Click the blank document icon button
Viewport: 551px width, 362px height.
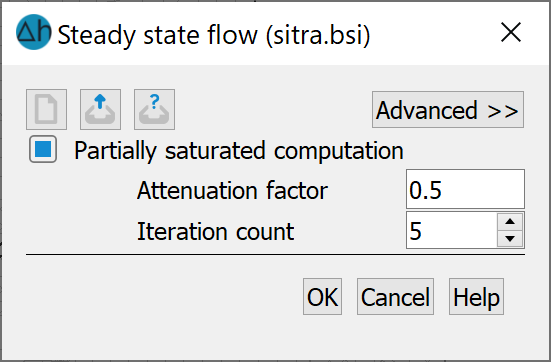pos(46,109)
